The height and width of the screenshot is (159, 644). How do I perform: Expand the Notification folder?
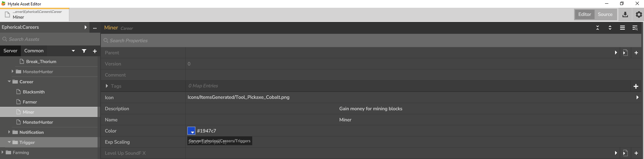point(9,132)
